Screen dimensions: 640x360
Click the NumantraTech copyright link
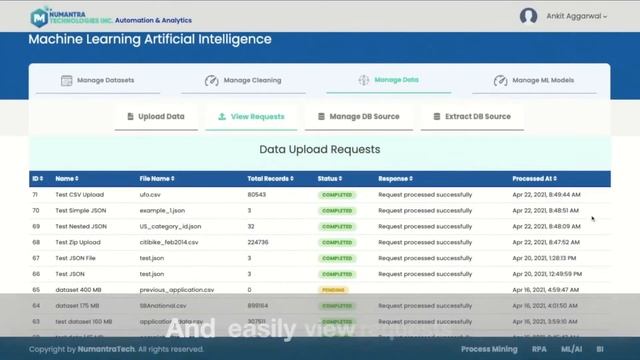click(x=106, y=349)
